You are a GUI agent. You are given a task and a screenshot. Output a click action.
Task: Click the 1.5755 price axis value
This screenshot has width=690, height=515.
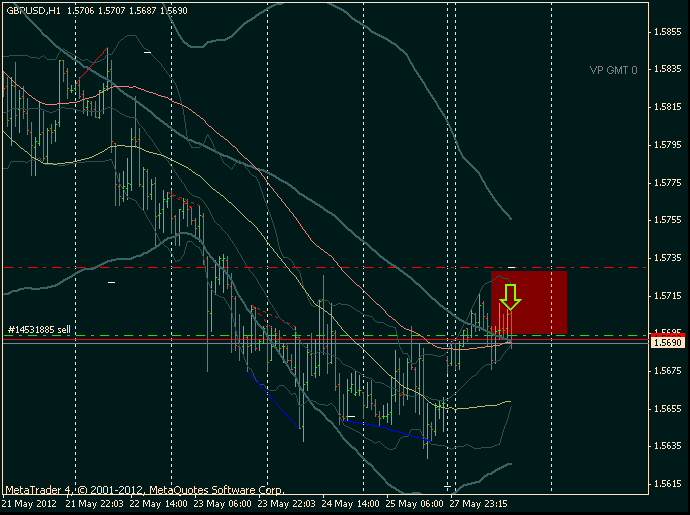tap(668, 220)
